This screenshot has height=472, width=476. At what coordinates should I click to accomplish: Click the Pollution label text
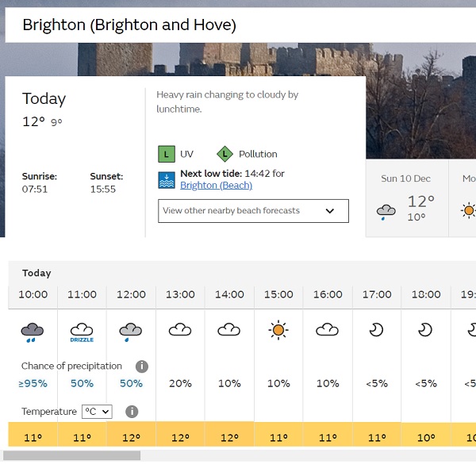[x=258, y=154]
